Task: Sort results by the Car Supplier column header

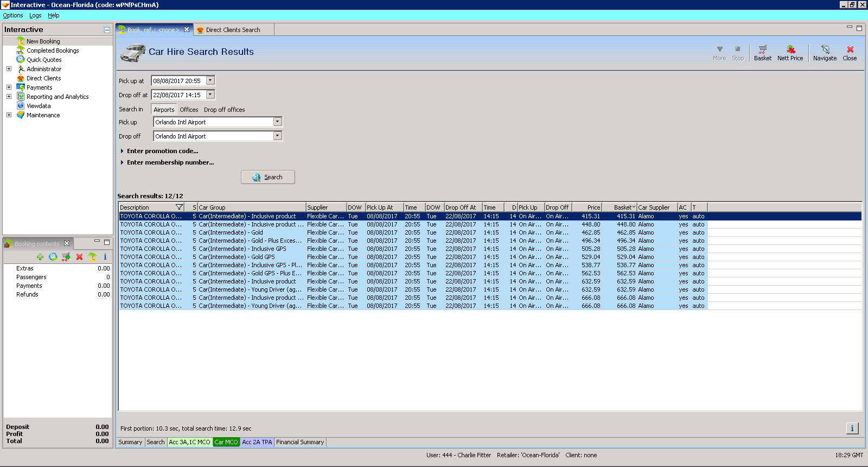Action: (657, 207)
